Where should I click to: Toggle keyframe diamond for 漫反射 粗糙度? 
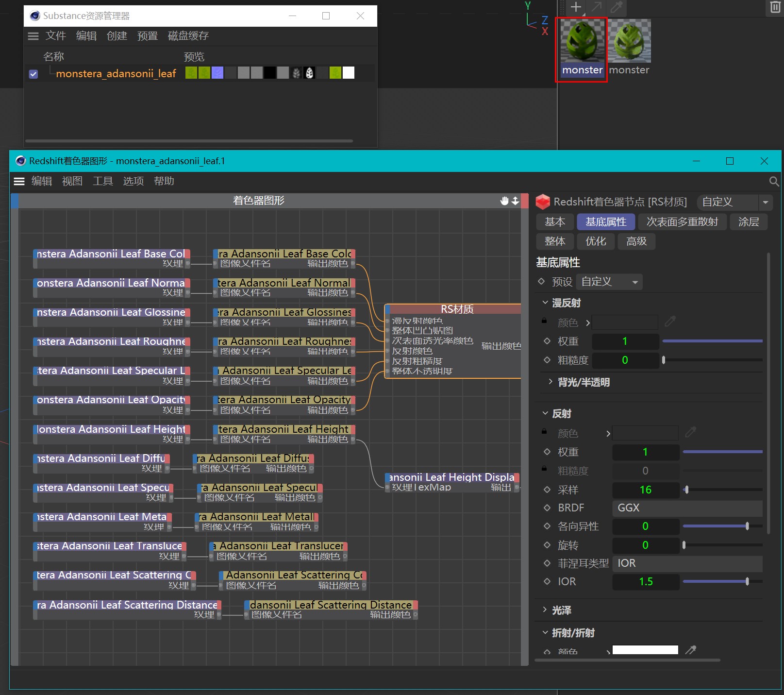(x=547, y=360)
